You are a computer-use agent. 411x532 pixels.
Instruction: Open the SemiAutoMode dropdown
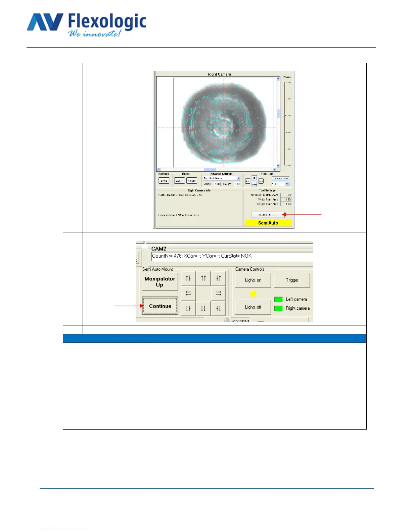point(238,178)
